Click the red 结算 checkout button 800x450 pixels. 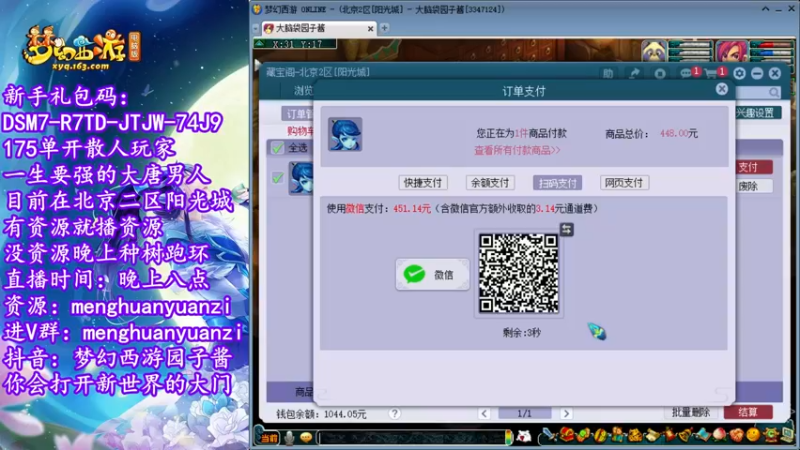click(748, 412)
